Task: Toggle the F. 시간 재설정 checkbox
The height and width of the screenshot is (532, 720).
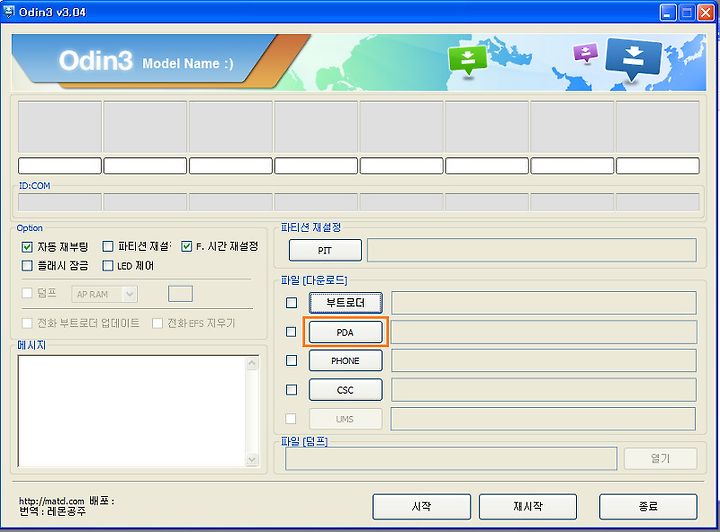Action: click(x=186, y=247)
